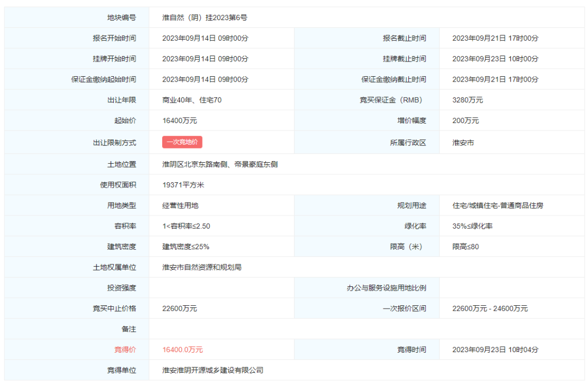Click the red 16400.0万元 winning price

point(182,350)
